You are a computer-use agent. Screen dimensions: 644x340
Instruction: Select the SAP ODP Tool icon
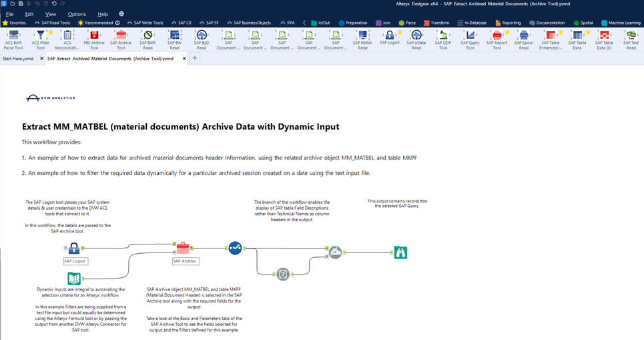click(443, 35)
